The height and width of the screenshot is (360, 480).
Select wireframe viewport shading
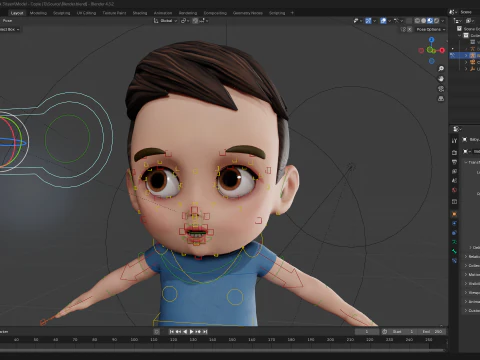tap(417, 21)
